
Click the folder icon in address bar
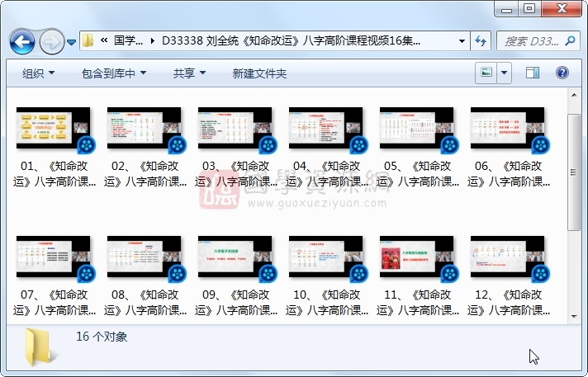pyautogui.click(x=88, y=40)
